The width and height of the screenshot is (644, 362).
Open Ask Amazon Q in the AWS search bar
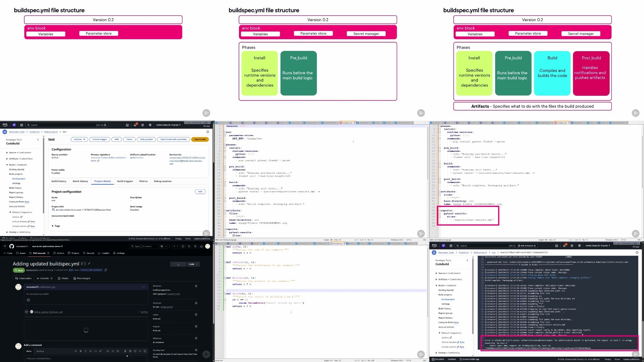(527, 246)
